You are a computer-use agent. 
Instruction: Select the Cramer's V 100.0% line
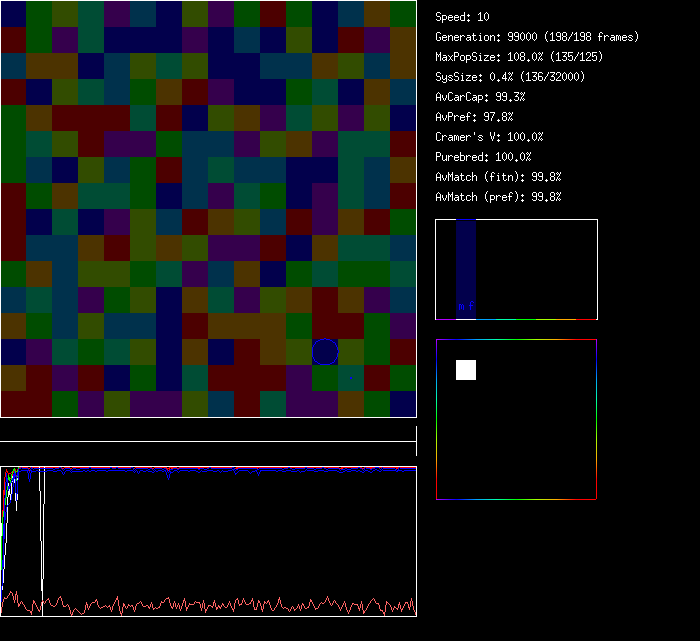point(490,137)
